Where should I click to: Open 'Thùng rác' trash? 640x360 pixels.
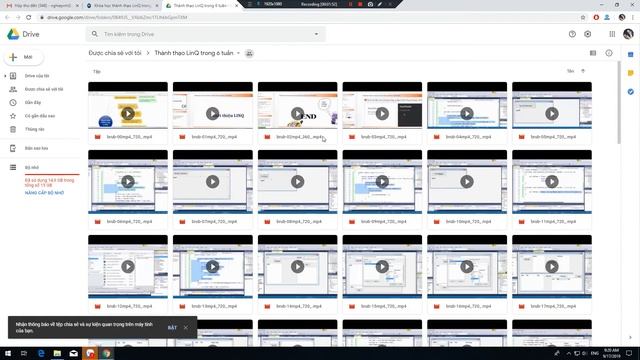click(x=34, y=129)
